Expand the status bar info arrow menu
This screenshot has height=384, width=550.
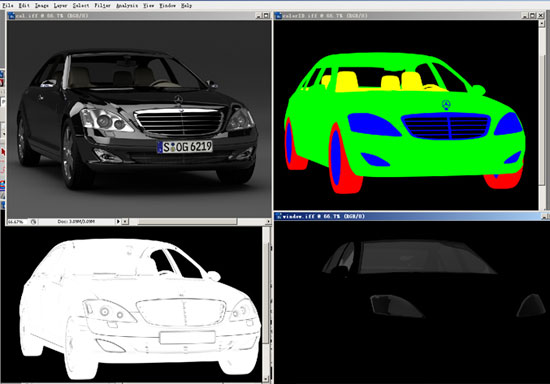(x=118, y=222)
